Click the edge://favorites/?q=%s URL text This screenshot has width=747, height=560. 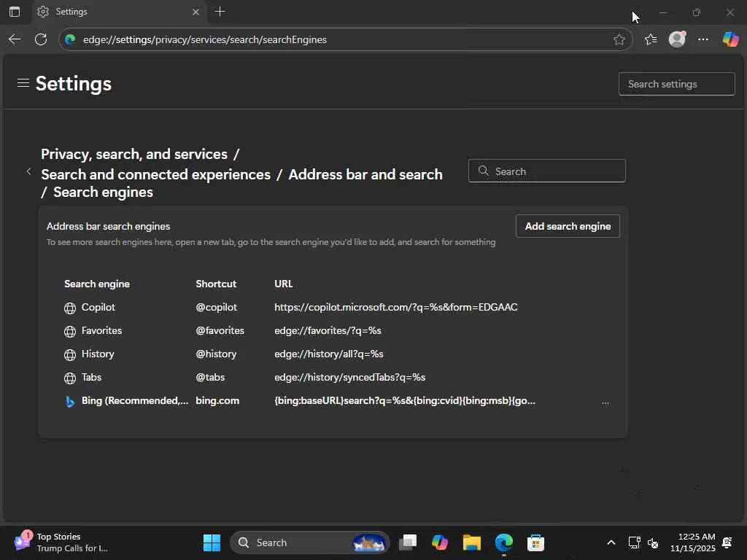point(328,330)
